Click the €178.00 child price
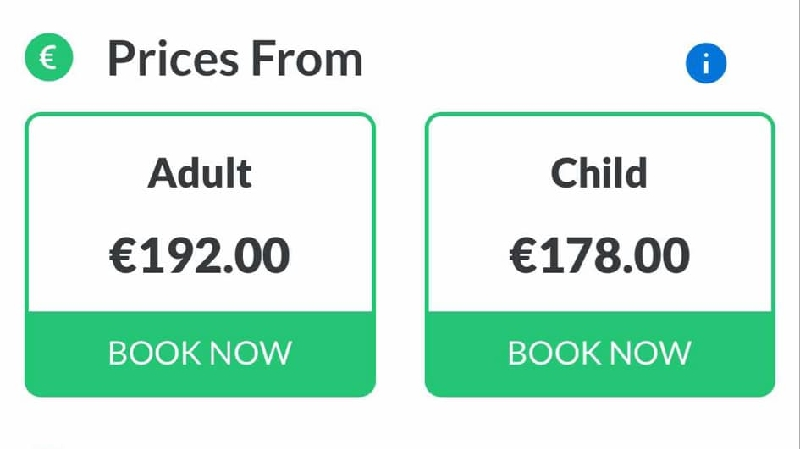The width and height of the screenshot is (800, 449). click(x=600, y=255)
